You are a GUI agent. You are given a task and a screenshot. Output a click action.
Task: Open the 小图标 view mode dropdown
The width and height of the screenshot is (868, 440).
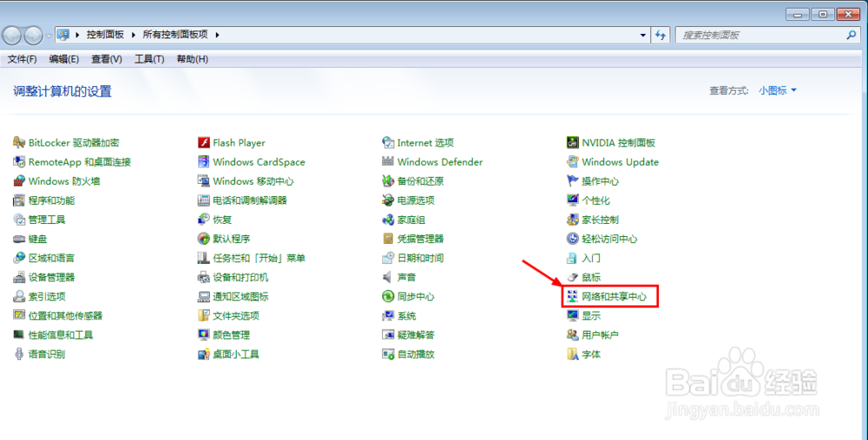[778, 90]
